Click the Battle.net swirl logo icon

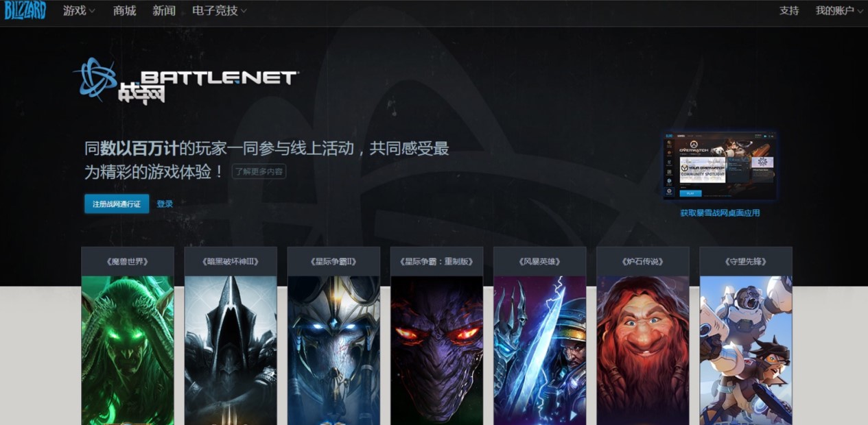(95, 80)
